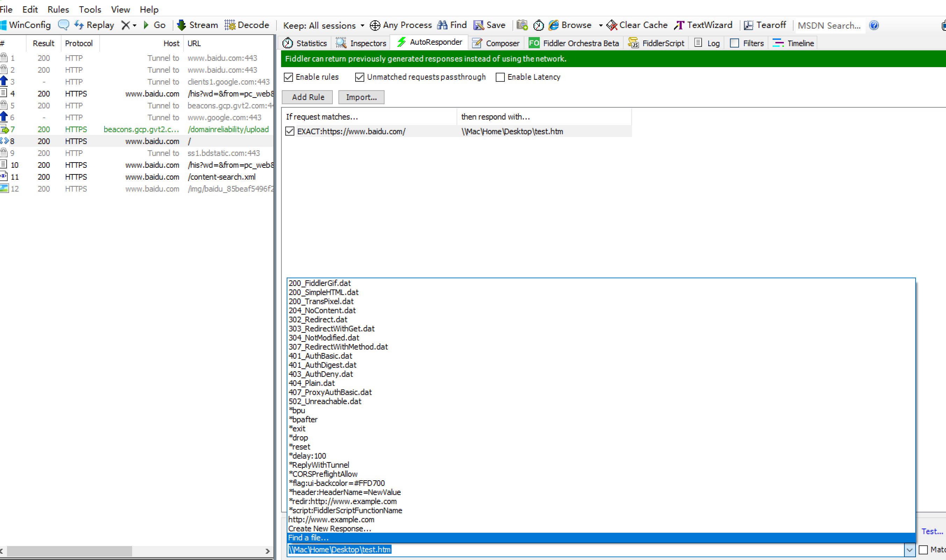
Task: Select 502_Unreachable.dat response
Action: (601, 401)
